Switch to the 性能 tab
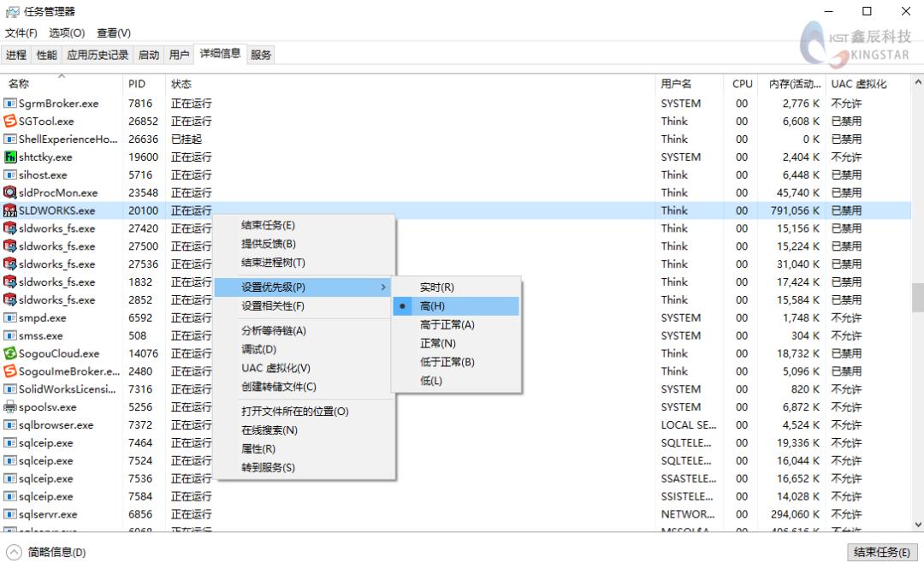 [x=47, y=54]
